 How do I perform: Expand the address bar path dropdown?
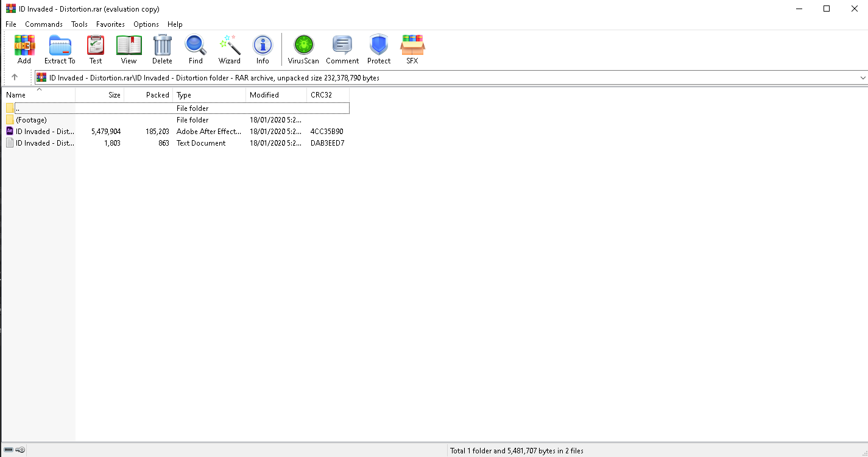coord(863,78)
